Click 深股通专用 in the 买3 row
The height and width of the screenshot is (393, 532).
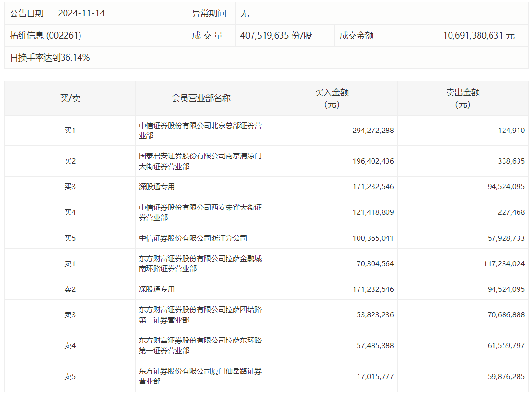coord(157,187)
